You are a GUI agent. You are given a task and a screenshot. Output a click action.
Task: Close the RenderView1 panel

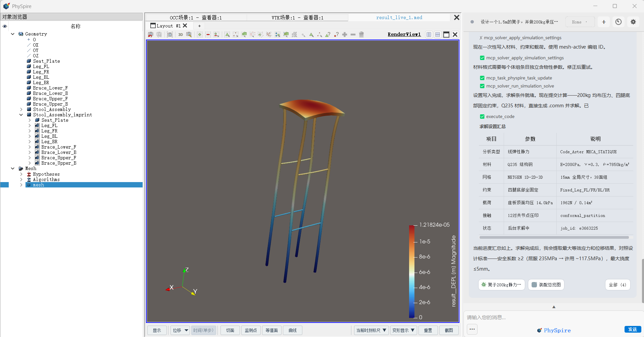[x=455, y=35]
